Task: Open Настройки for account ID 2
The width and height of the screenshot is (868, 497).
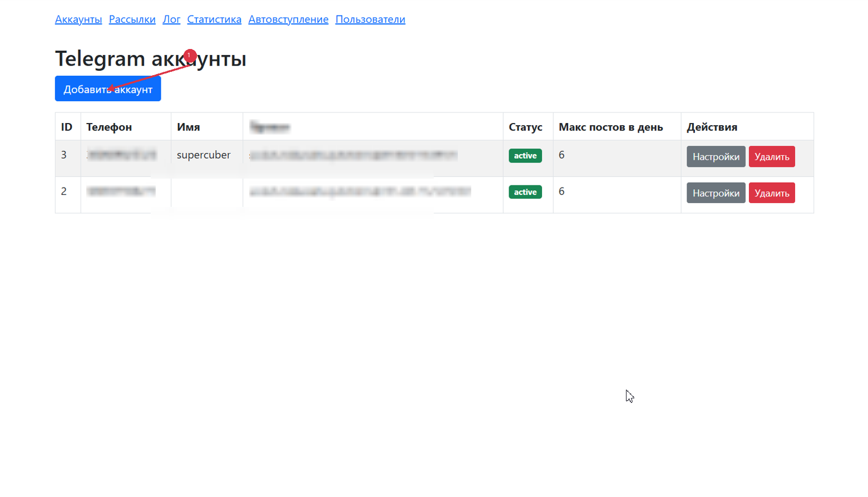Action: 716,193
